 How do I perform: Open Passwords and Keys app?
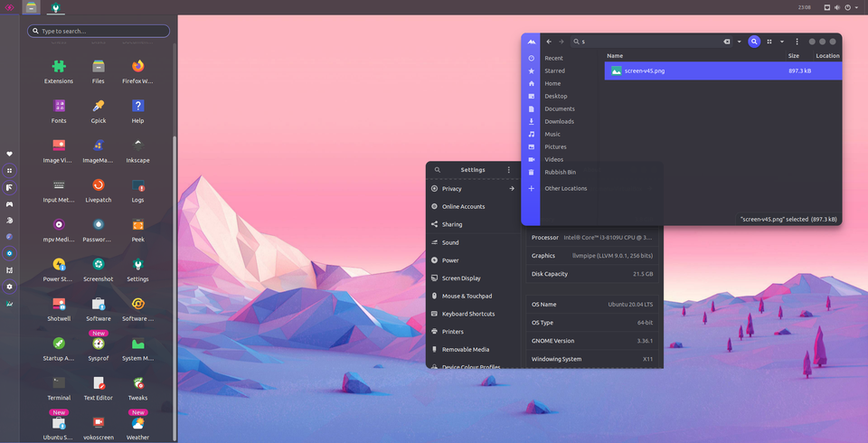click(99, 231)
